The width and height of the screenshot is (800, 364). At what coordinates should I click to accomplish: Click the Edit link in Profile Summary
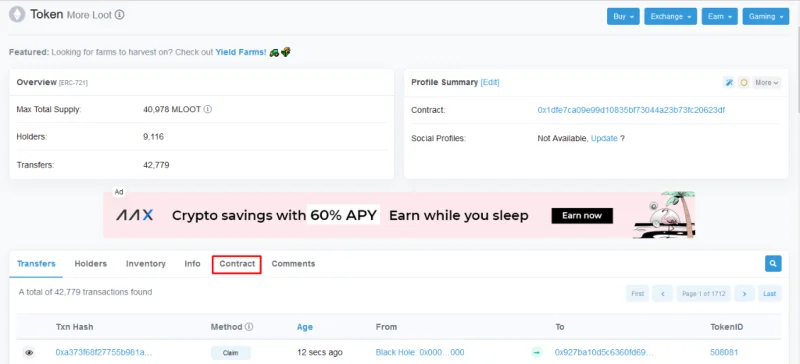490,82
